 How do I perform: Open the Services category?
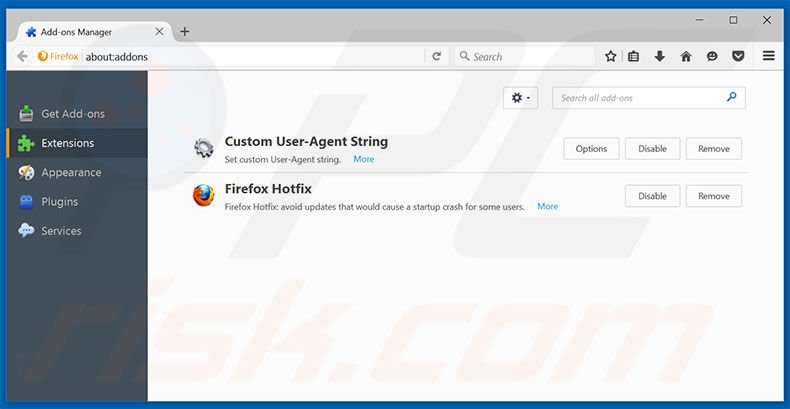point(77,231)
